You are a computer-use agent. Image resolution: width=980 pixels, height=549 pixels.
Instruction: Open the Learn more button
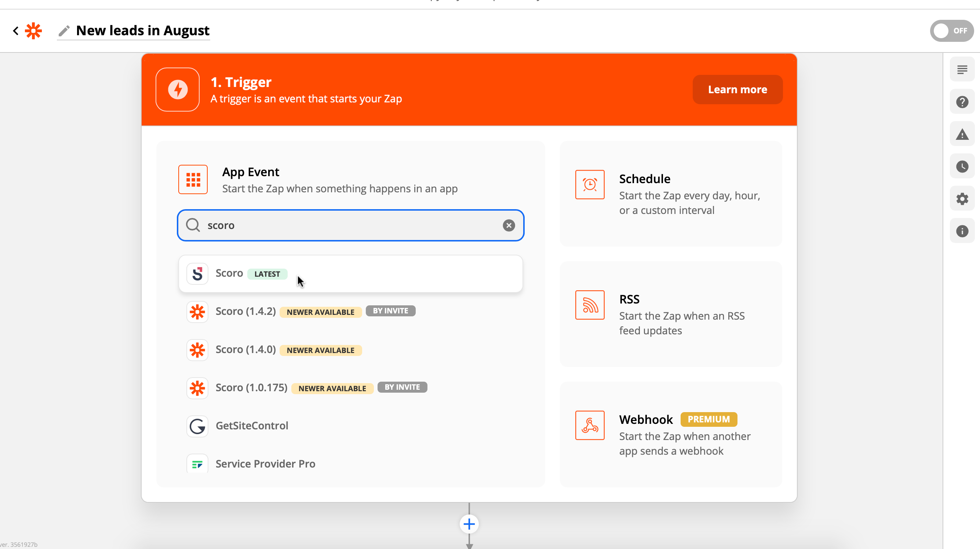[737, 90]
